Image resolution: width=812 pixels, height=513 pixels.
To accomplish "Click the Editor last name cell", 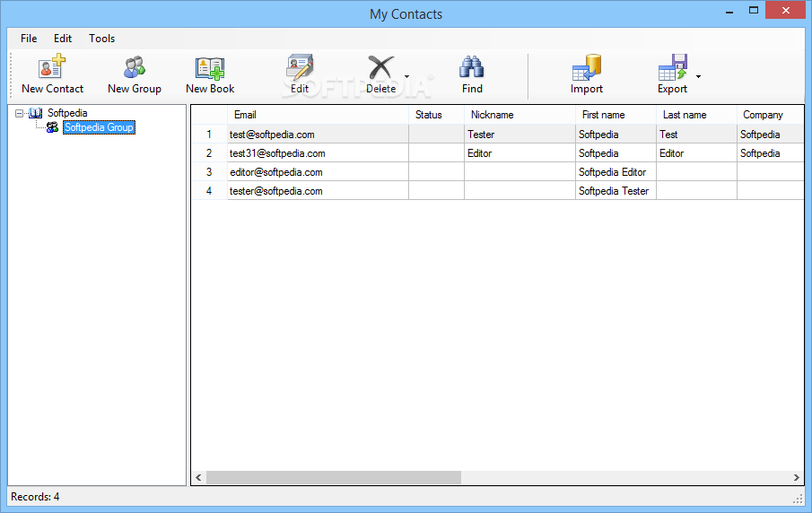I will pos(696,153).
